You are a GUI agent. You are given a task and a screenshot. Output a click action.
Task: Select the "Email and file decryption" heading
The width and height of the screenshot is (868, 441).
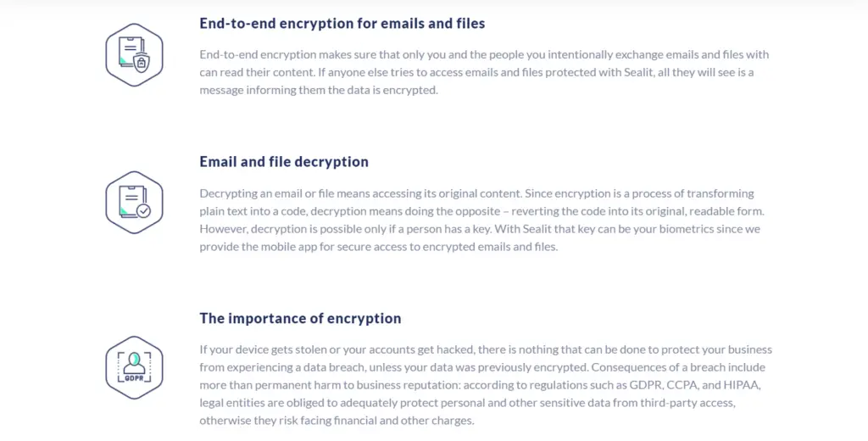click(x=284, y=161)
